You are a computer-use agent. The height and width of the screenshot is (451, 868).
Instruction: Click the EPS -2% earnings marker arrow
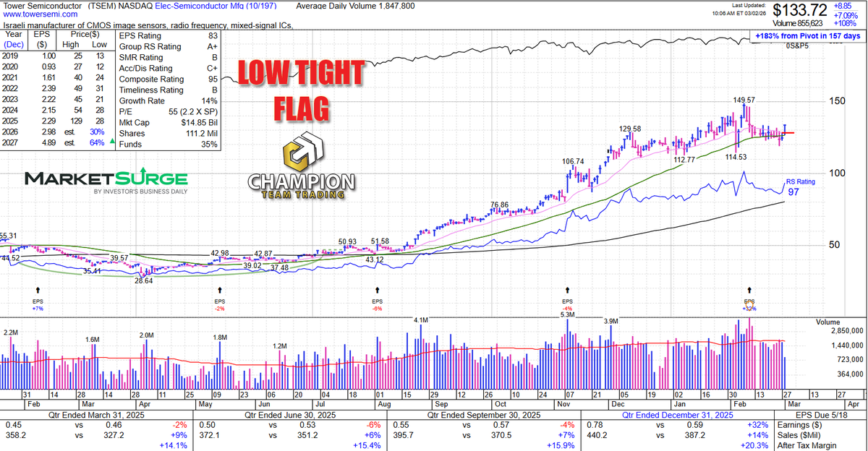pyautogui.click(x=220, y=289)
